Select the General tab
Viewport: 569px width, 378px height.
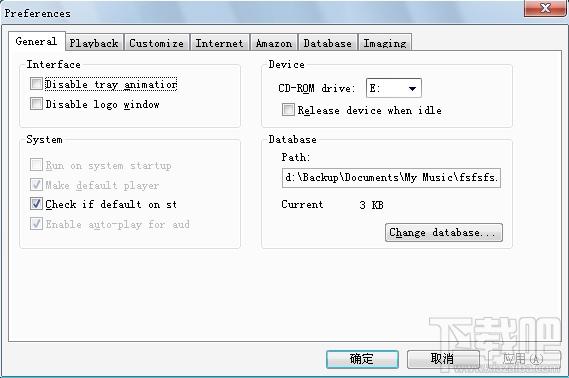[37, 41]
